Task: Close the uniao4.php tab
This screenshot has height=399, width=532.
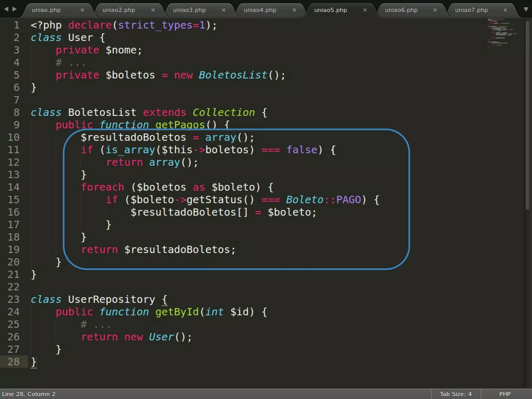Action: coord(294,10)
